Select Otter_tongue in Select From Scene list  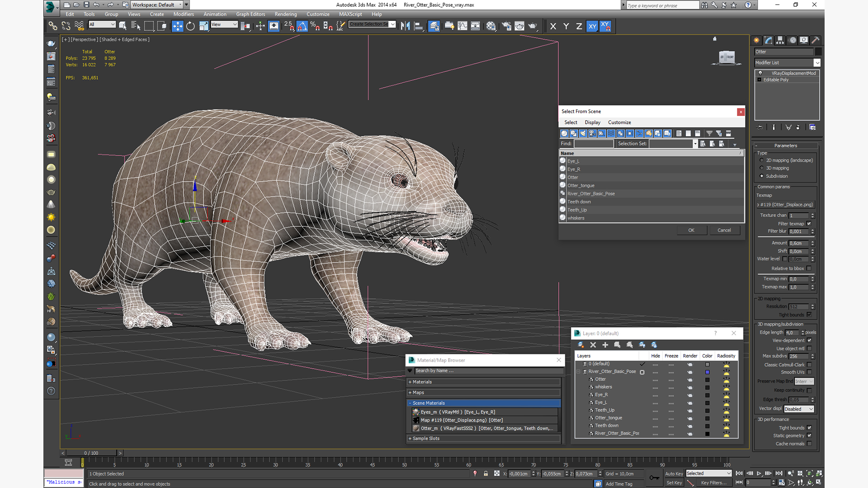coord(651,186)
